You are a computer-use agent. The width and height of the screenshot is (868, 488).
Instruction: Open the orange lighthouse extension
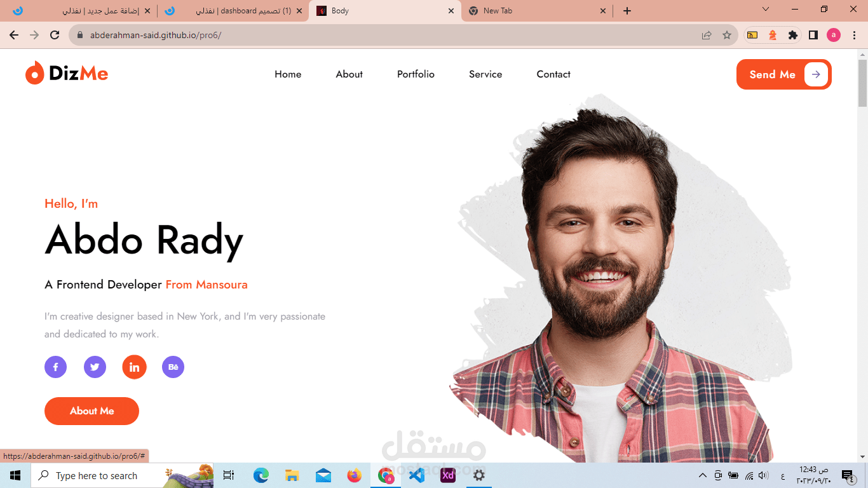coord(773,35)
